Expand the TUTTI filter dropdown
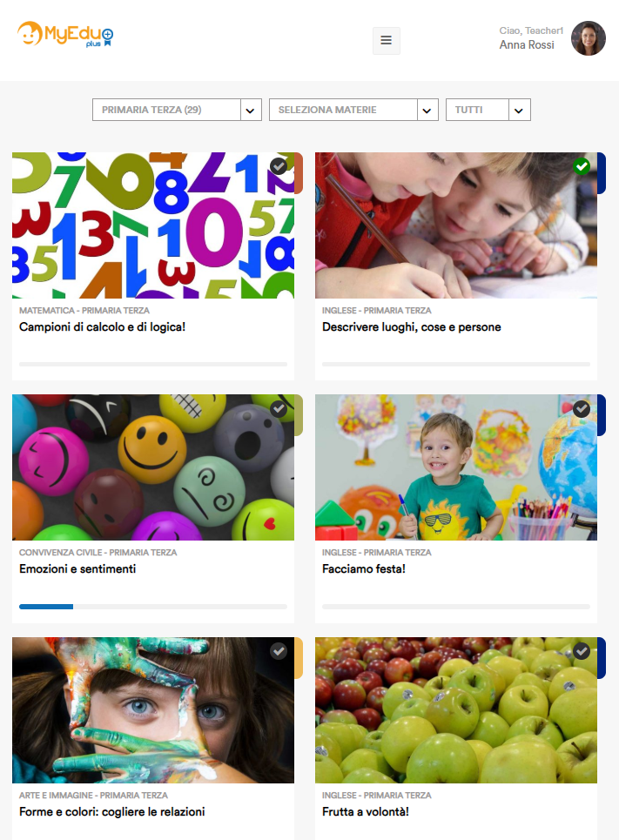Screen dimensions: 619x840 click(x=488, y=110)
